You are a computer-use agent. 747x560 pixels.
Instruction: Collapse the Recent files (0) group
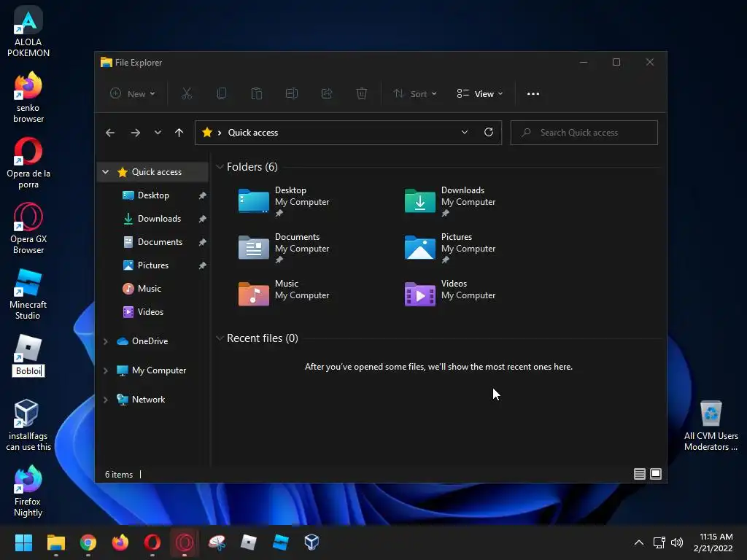(220, 338)
